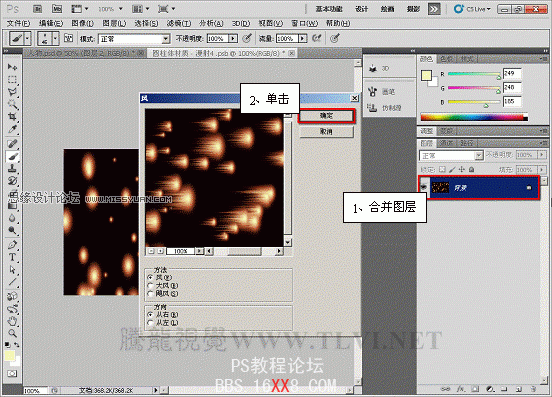Select the Pen tool
The image size is (552, 397).
pos(12,245)
